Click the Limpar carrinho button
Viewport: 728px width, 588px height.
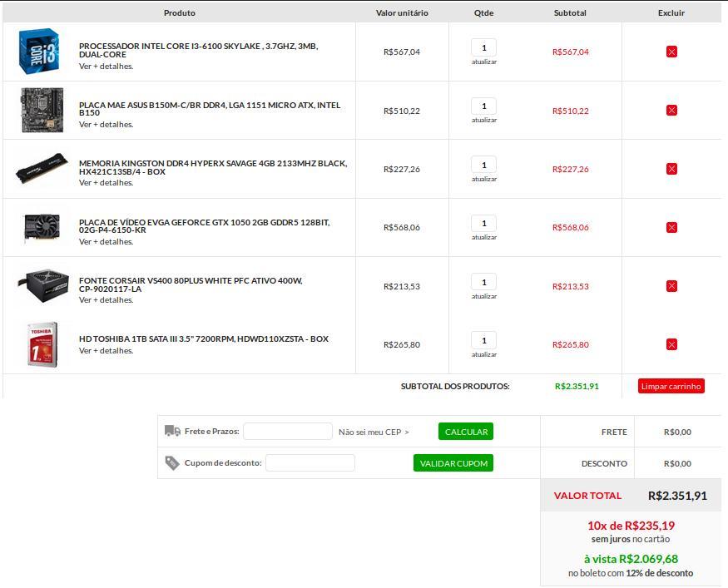671,386
